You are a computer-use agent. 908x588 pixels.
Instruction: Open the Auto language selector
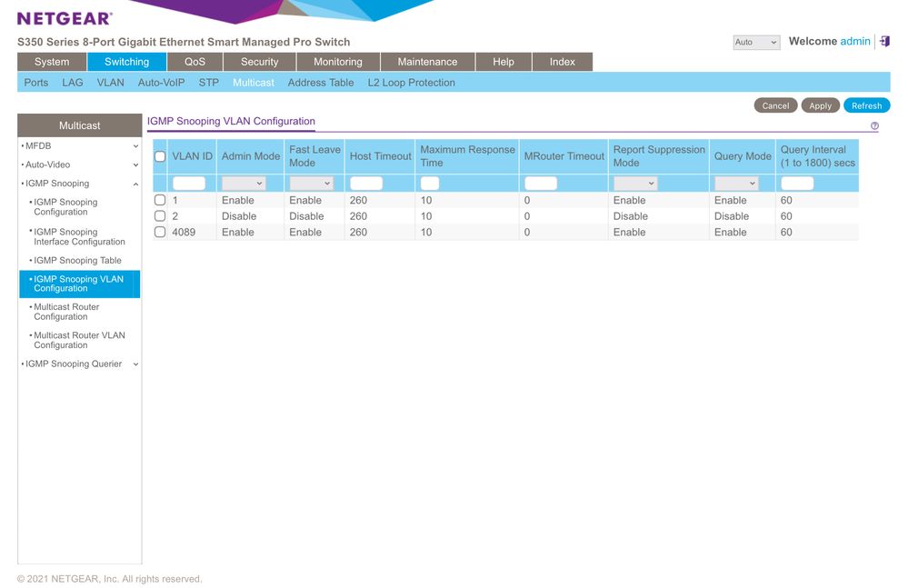pyautogui.click(x=756, y=43)
